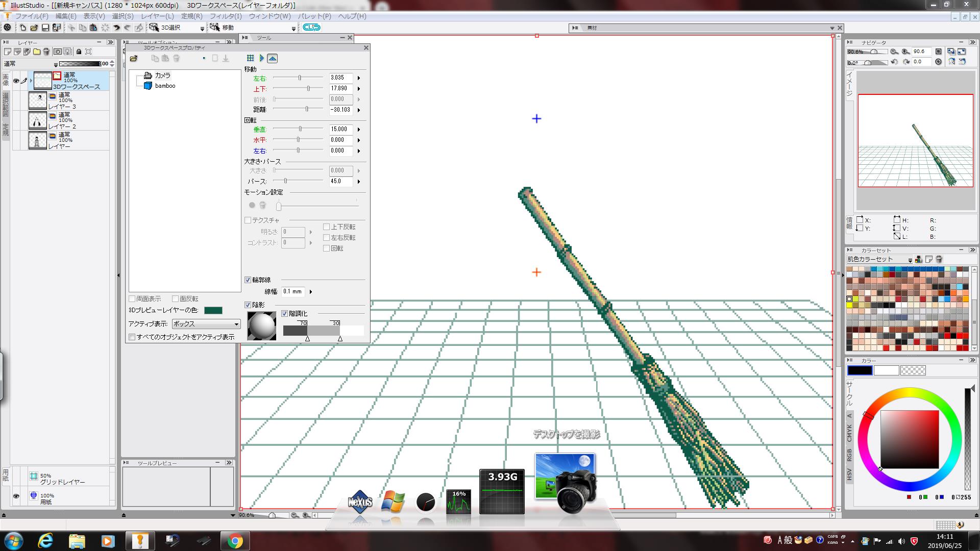Click the 3D preview layer color swatch
The width and height of the screenshot is (980, 551).
pos(213,310)
